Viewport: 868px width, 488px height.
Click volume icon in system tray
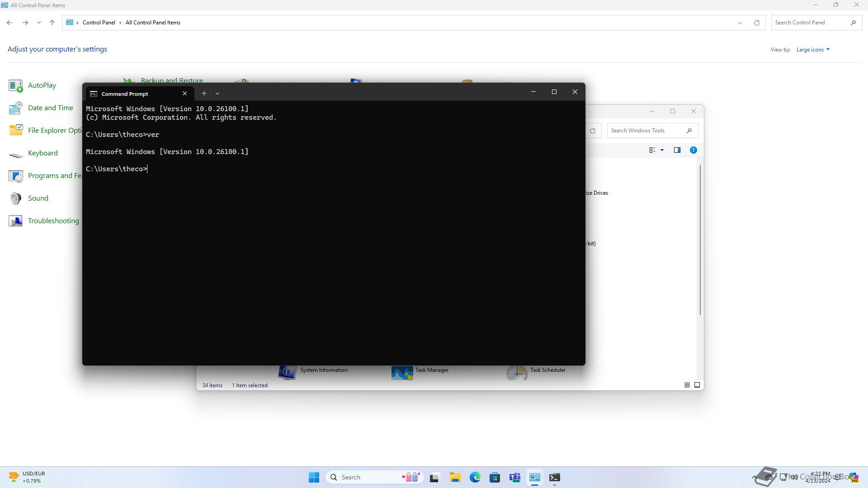pos(794,477)
